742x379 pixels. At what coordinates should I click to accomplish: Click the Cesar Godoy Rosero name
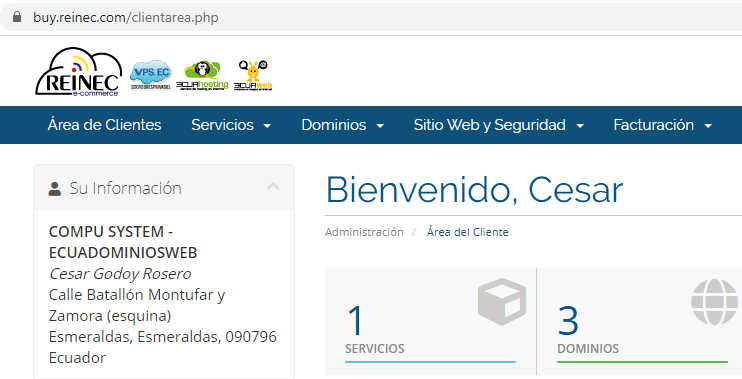pos(120,274)
